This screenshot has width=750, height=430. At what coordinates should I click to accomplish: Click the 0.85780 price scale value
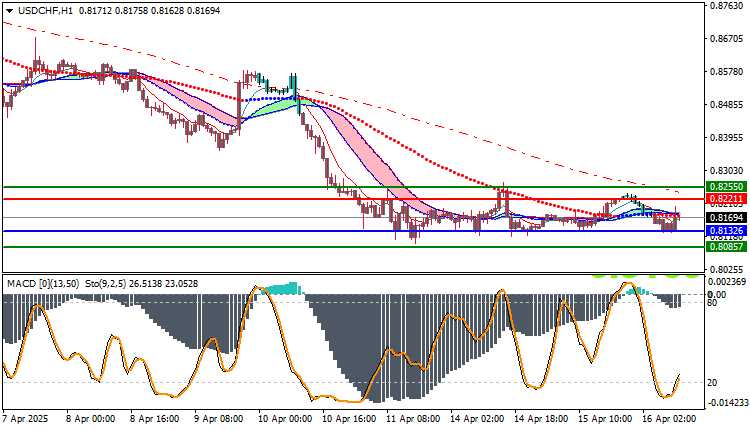tap(727, 72)
